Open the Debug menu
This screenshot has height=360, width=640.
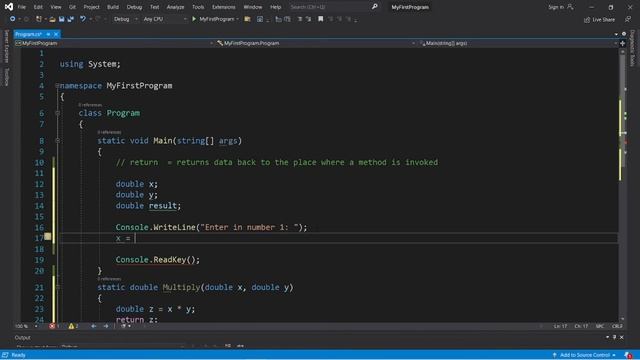(134, 7)
